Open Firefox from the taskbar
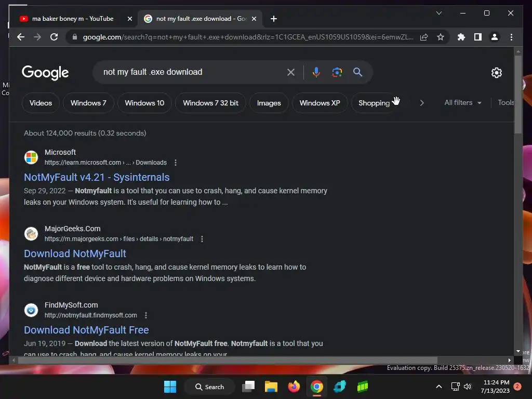532x399 pixels. (x=294, y=387)
